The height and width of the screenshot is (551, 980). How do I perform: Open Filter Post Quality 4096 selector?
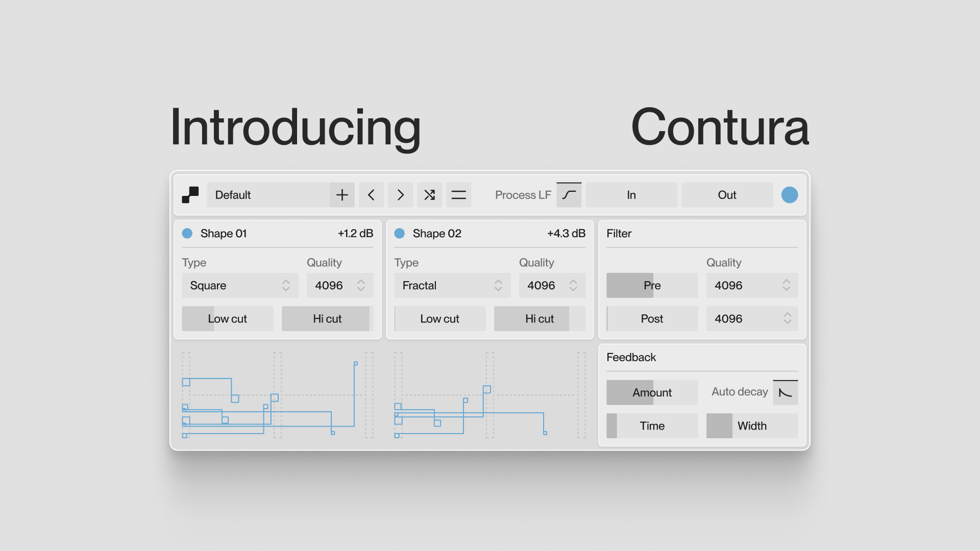[x=752, y=318]
